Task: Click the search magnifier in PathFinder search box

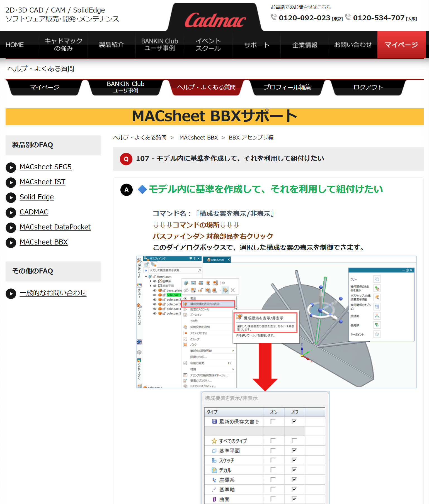Action: click(x=200, y=270)
